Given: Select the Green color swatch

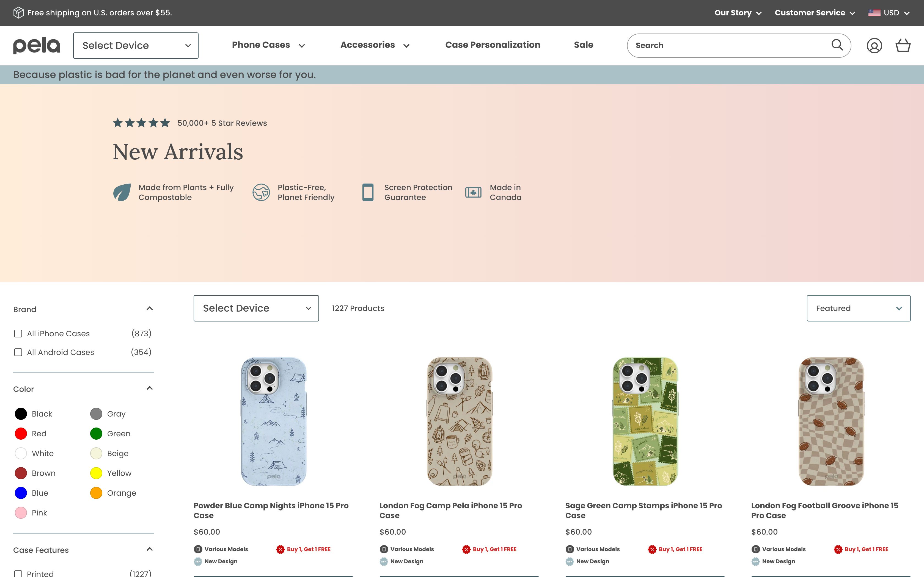Looking at the screenshot, I should (96, 433).
